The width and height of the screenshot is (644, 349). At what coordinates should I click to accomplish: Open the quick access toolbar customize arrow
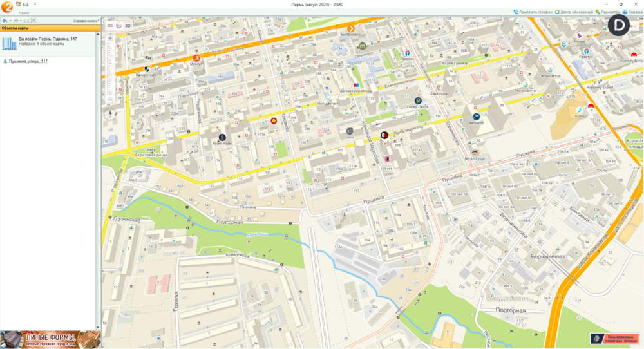pyautogui.click(x=35, y=4)
